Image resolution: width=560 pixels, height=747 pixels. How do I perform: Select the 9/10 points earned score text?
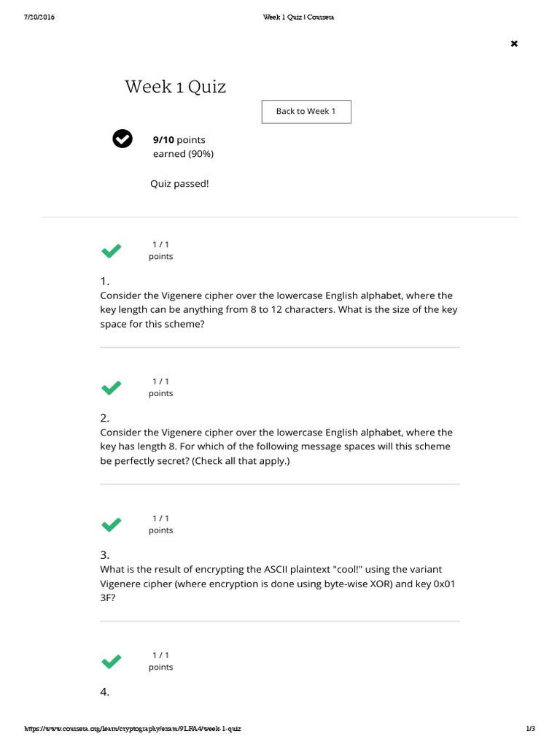[x=182, y=147]
